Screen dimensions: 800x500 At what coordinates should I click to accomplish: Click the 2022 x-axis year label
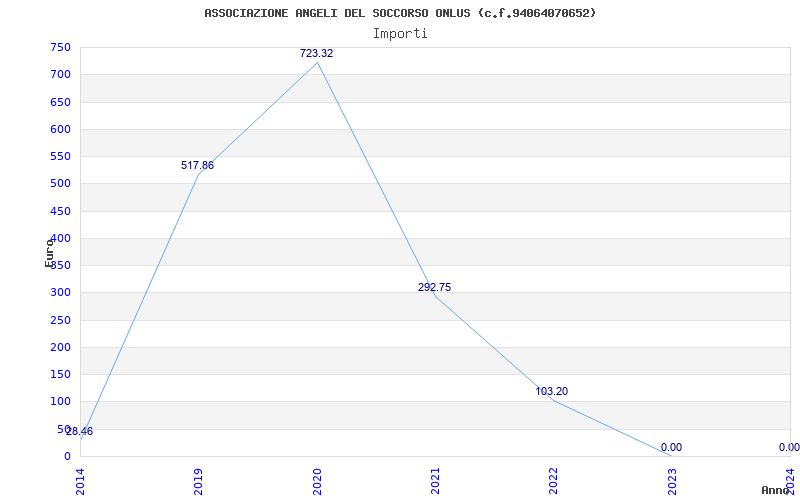click(x=554, y=481)
